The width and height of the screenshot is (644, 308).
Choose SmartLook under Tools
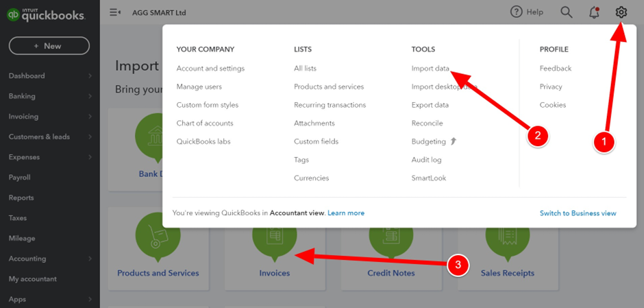click(x=429, y=178)
